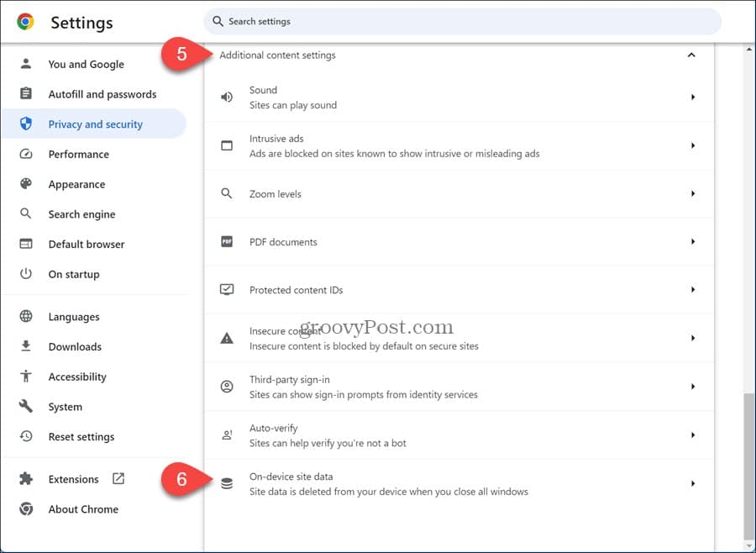Select Privacy and security in sidebar

coord(94,124)
